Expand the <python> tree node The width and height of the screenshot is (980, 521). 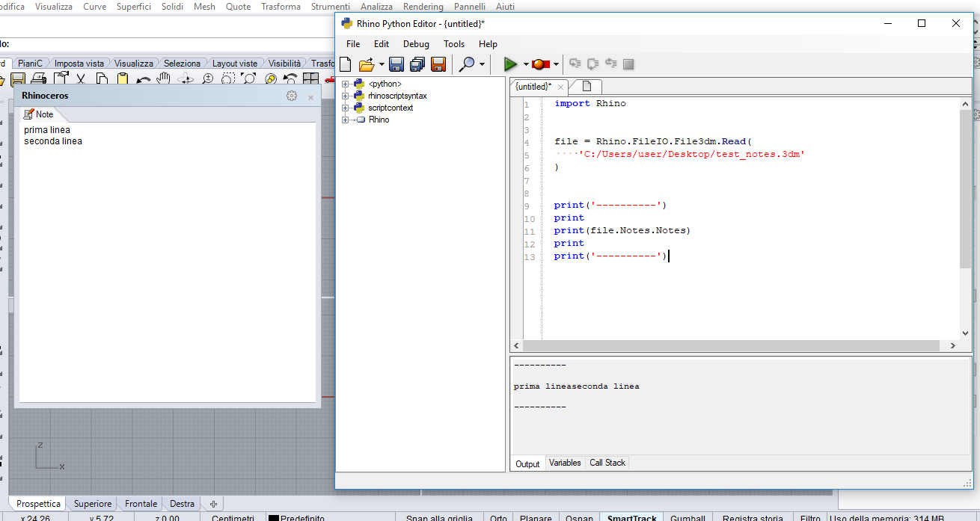point(346,84)
